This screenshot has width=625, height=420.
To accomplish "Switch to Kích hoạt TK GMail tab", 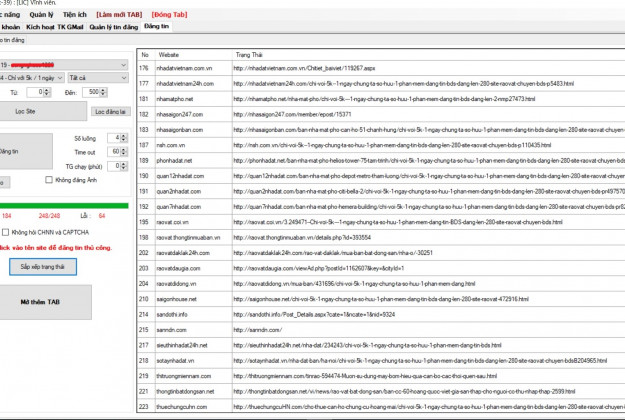I will (55, 27).
